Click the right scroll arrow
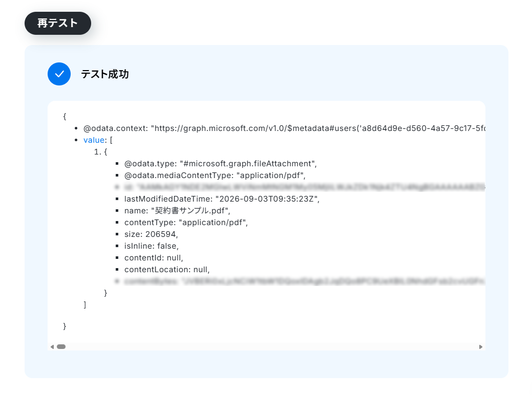 (480, 347)
